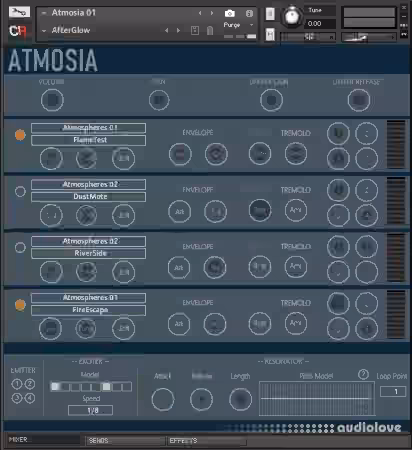Open the Atmosia 01 instrument name dropdown
412x450 pixels.
click(x=44, y=13)
